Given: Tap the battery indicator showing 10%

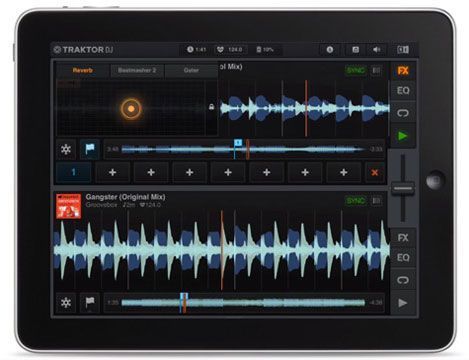Looking at the screenshot, I should click(265, 50).
